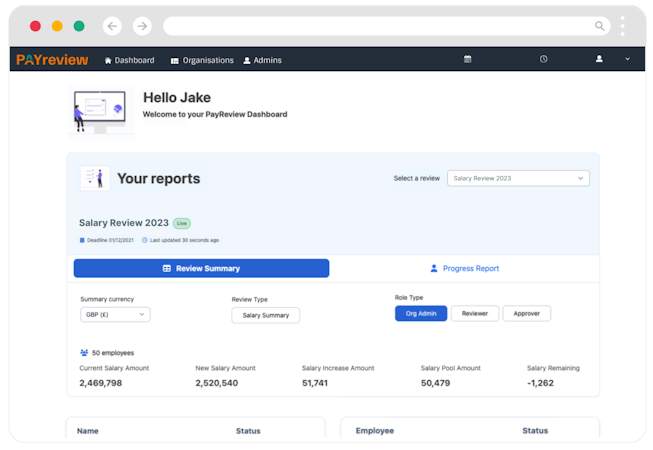653x450 pixels.
Task: Click the 50,479 salary pool value
Action: click(x=435, y=383)
